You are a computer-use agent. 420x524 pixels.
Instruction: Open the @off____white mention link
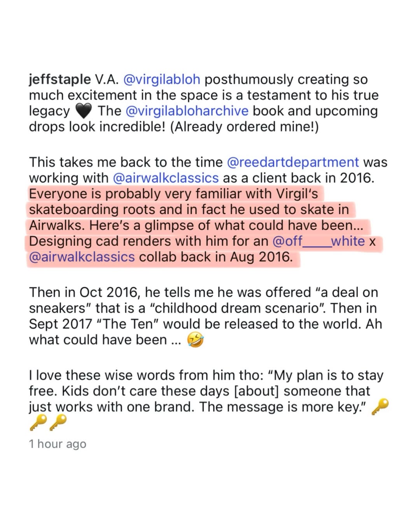318,241
